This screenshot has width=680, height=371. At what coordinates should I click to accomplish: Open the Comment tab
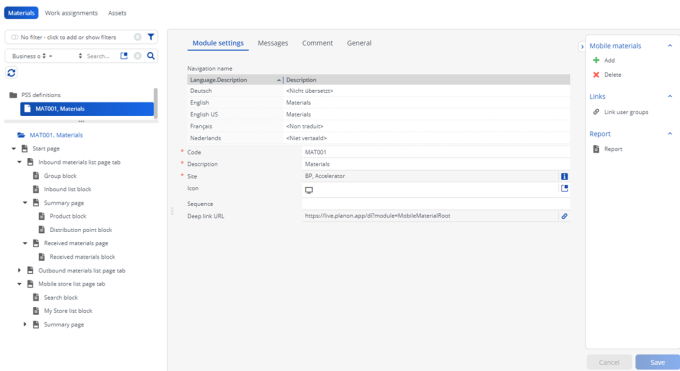tap(317, 43)
